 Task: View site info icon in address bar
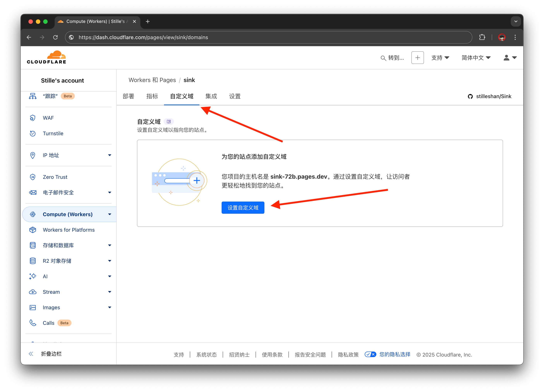click(71, 37)
